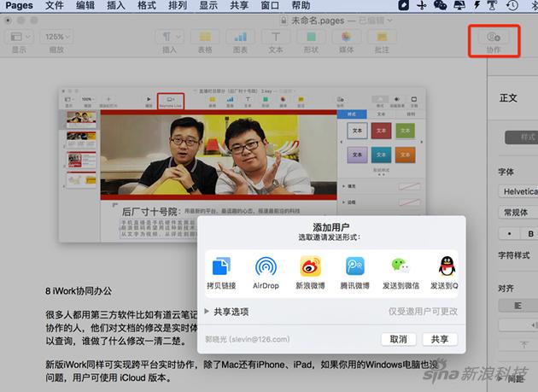Click the embedded Keynote screenshot image
Viewport: 538px width, 392px height.
pyautogui.click(x=243, y=165)
